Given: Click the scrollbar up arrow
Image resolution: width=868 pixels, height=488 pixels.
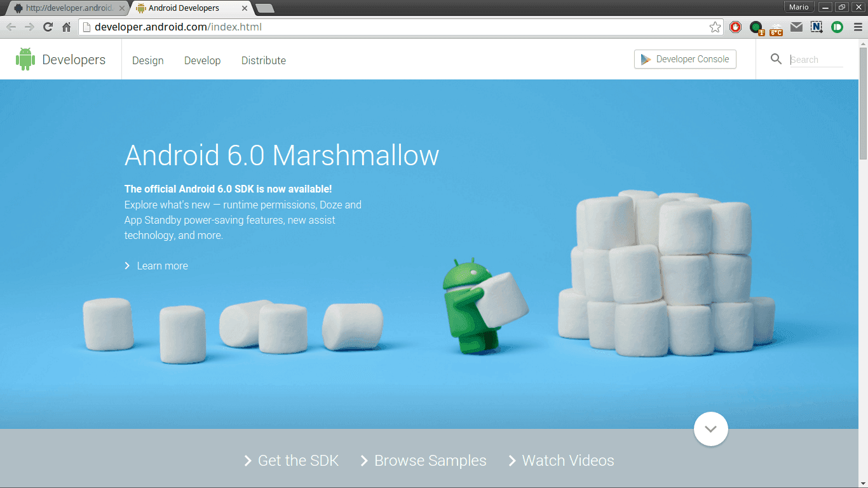Looking at the screenshot, I should click(x=863, y=43).
